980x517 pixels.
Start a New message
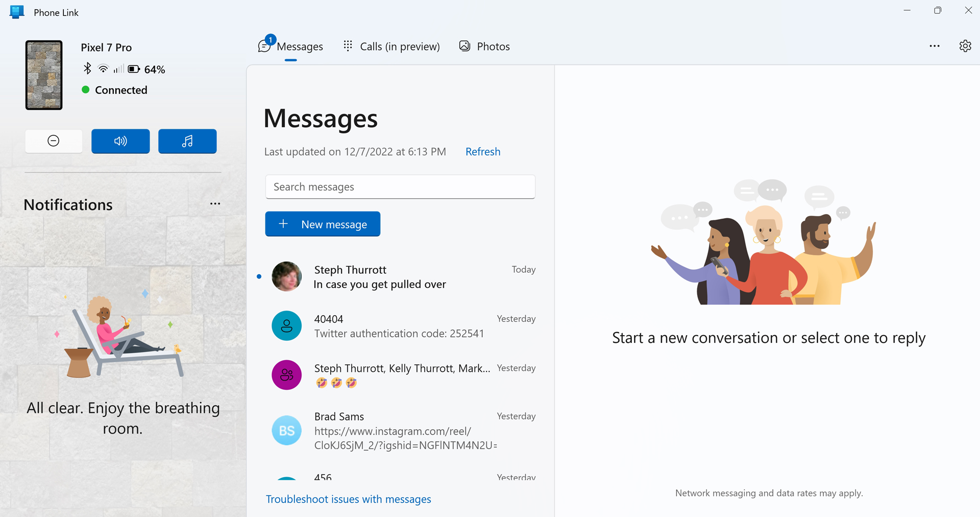pyautogui.click(x=323, y=224)
